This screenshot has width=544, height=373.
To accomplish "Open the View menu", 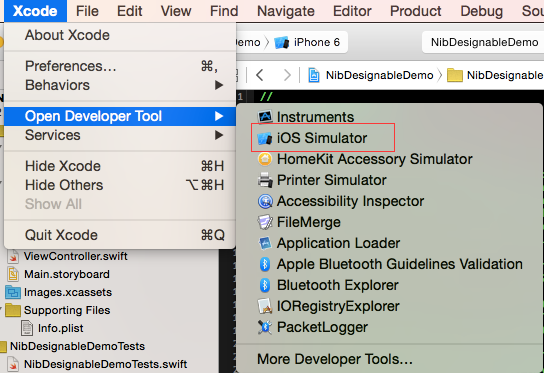I will (176, 11).
